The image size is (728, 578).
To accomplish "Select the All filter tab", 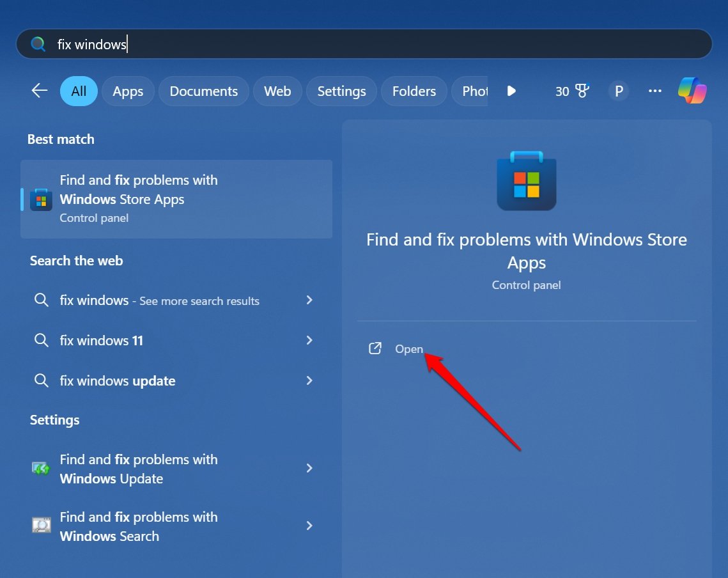I will coord(79,91).
